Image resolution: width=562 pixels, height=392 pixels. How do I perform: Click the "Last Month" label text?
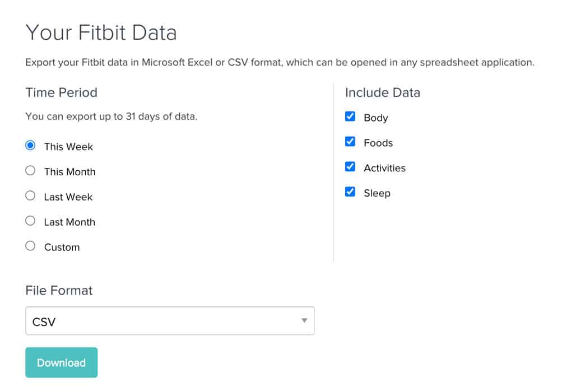(x=69, y=222)
